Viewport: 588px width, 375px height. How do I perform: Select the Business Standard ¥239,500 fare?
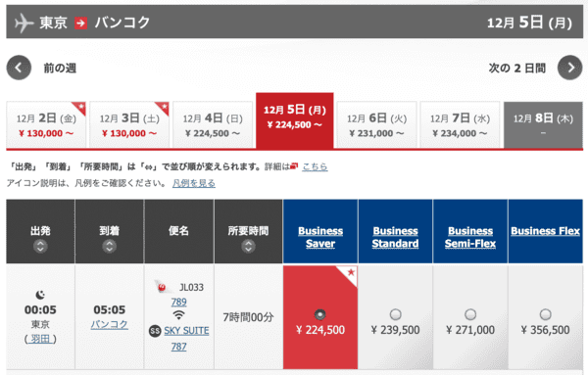click(395, 314)
